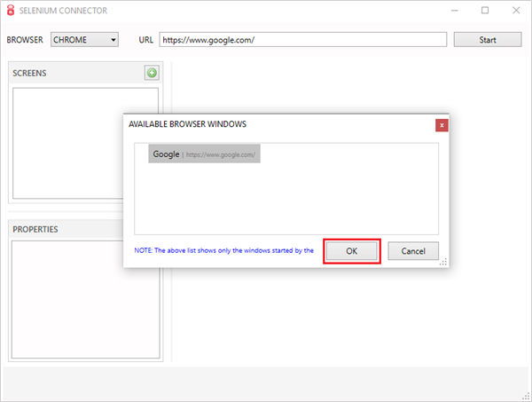The width and height of the screenshot is (532, 402).
Task: Click the green add screen icon
Action: [152, 73]
